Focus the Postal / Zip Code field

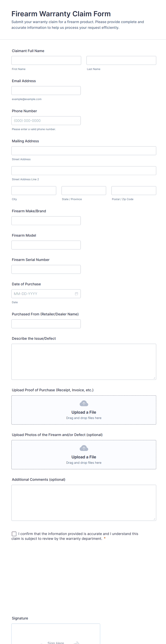[x=134, y=190]
